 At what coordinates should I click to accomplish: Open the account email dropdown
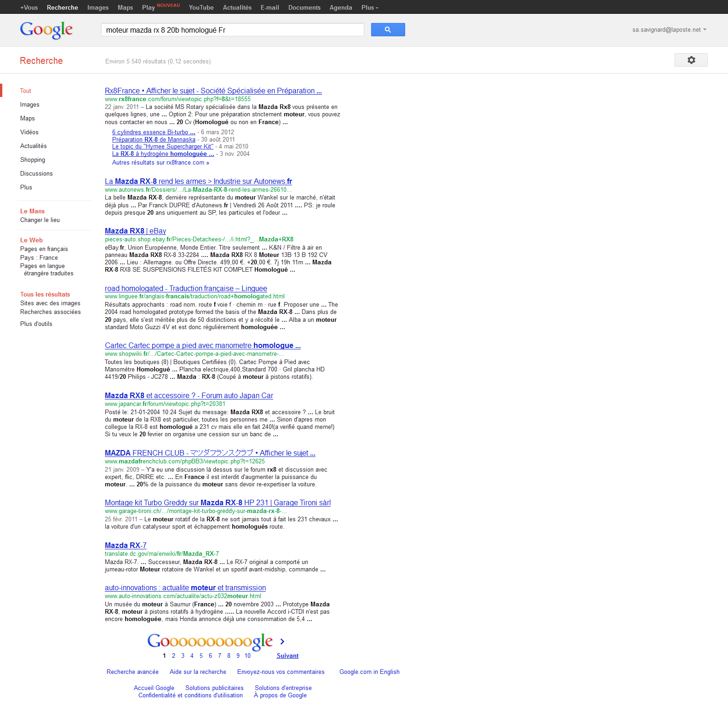click(669, 30)
